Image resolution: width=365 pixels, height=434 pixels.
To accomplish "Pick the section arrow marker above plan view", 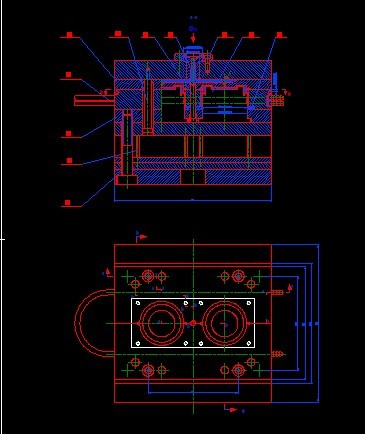I will point(141,236).
